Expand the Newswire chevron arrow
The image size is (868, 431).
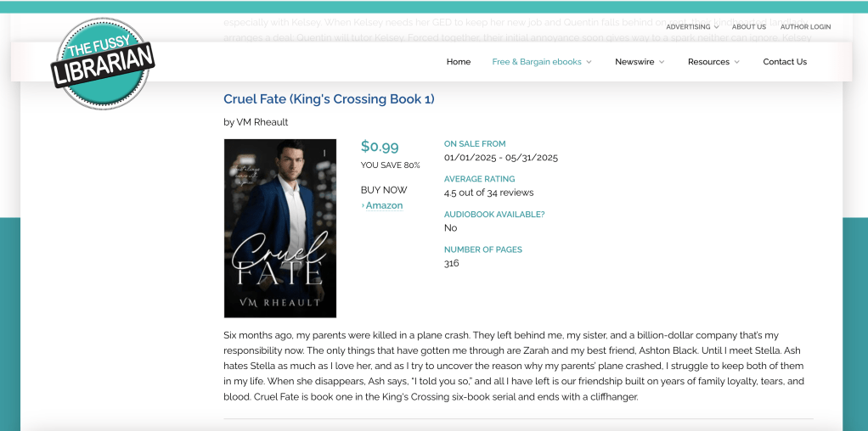tap(662, 62)
